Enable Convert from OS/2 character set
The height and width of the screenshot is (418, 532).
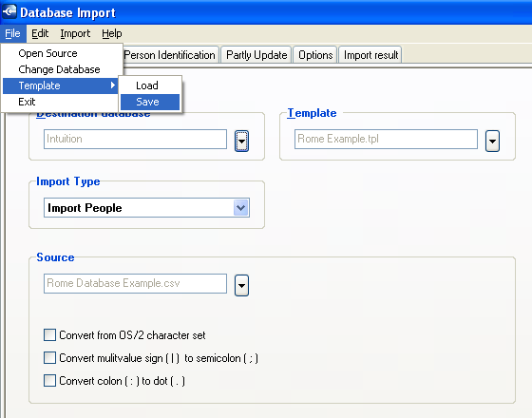pyautogui.click(x=49, y=334)
